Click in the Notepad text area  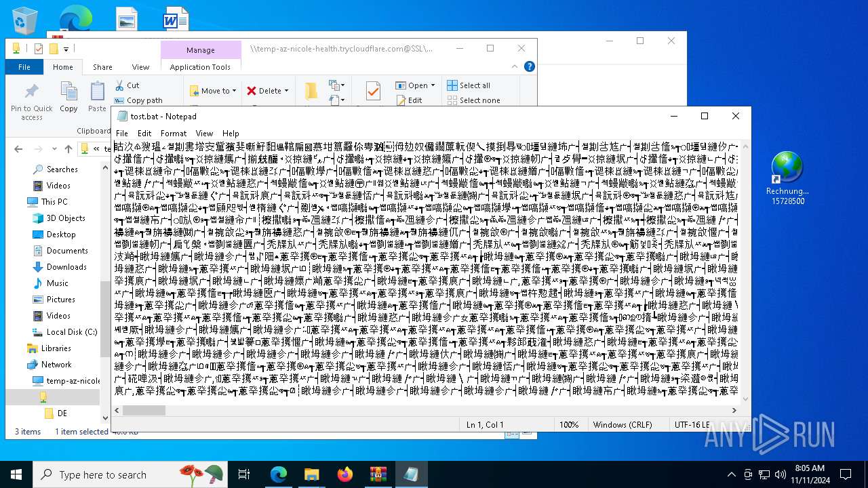coord(427,271)
